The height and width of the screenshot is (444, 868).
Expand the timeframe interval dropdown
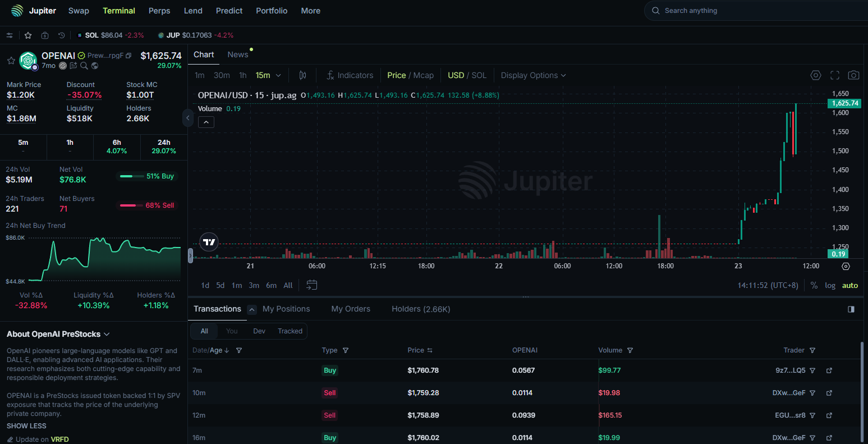coord(278,75)
